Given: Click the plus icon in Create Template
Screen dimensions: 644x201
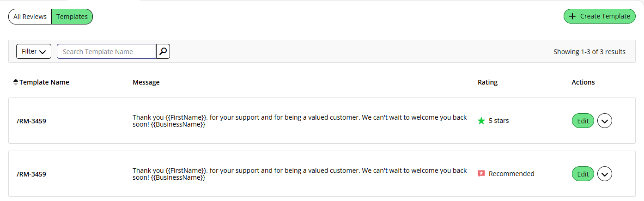Looking at the screenshot, I should pos(572,16).
